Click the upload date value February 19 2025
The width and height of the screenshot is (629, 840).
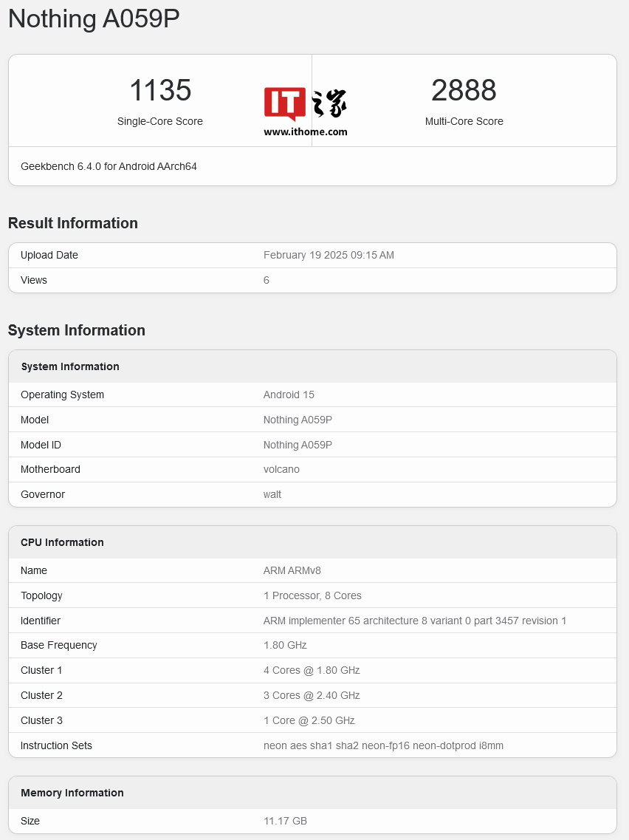(329, 255)
